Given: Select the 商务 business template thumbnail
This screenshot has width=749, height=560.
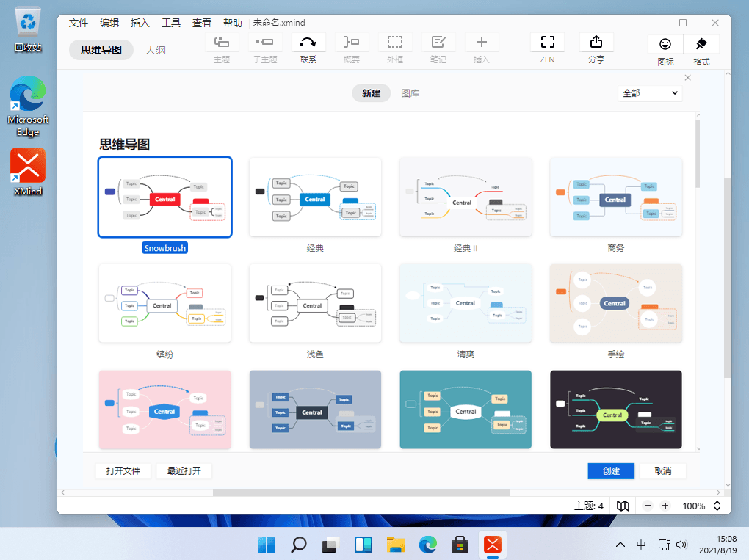Looking at the screenshot, I should [616, 197].
